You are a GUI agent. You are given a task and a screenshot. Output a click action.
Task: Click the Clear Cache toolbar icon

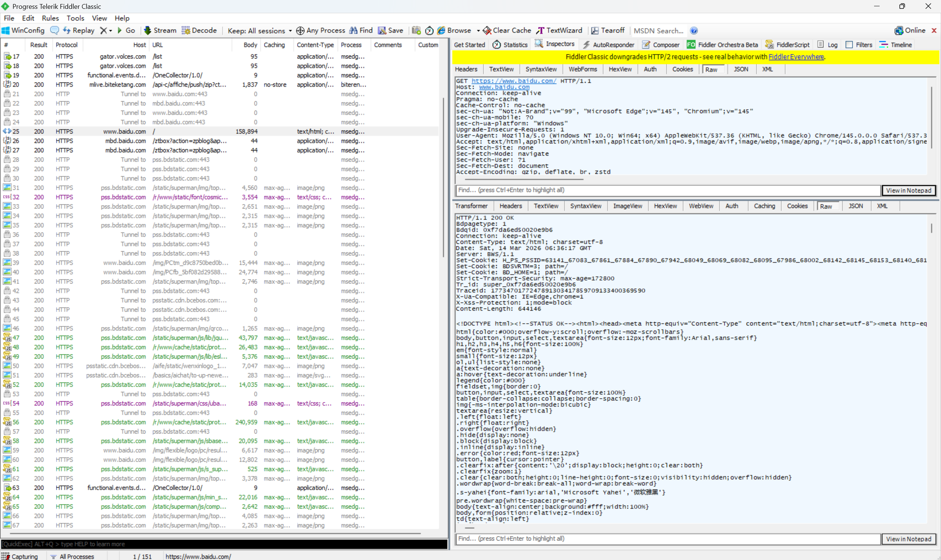coord(487,30)
